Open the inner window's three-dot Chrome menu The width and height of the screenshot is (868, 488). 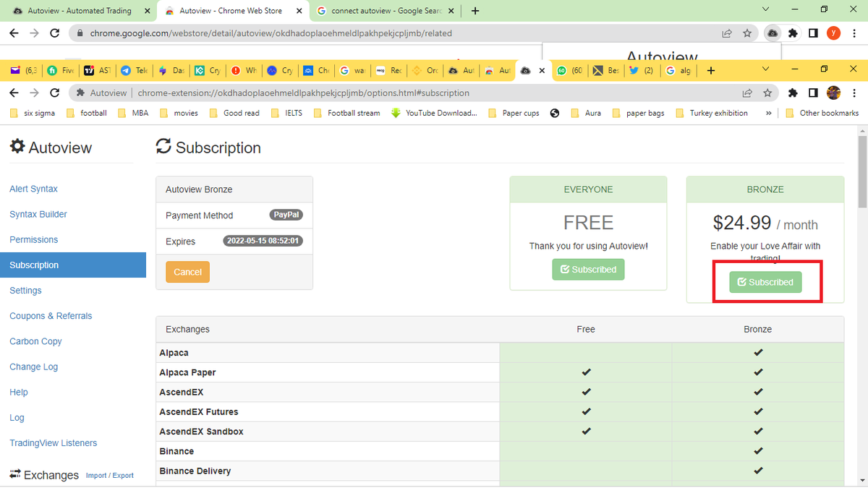tap(854, 93)
